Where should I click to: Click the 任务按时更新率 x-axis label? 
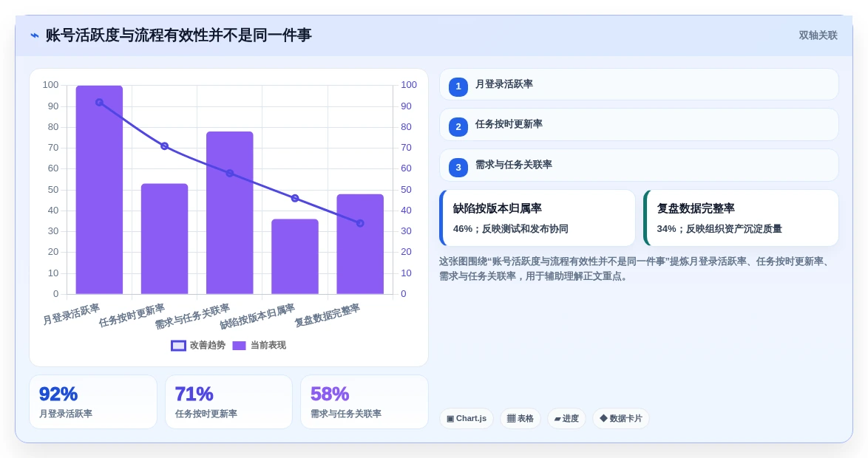click(x=132, y=315)
